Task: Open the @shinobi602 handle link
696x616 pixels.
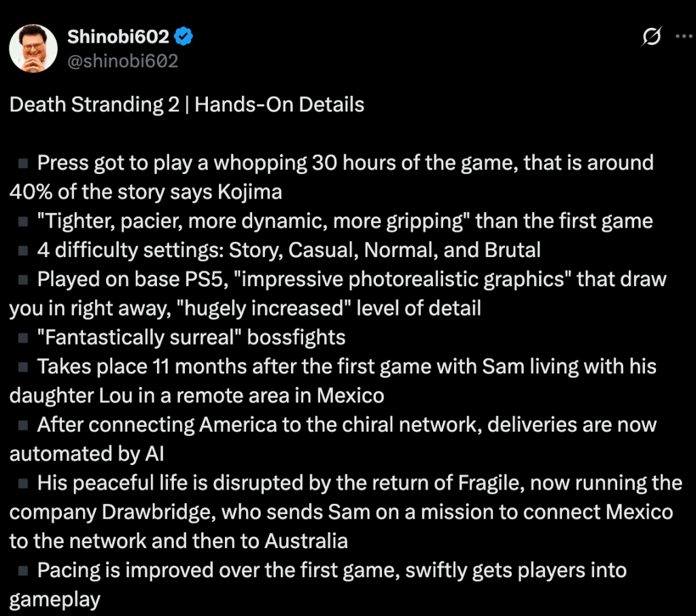Action: pos(122,61)
